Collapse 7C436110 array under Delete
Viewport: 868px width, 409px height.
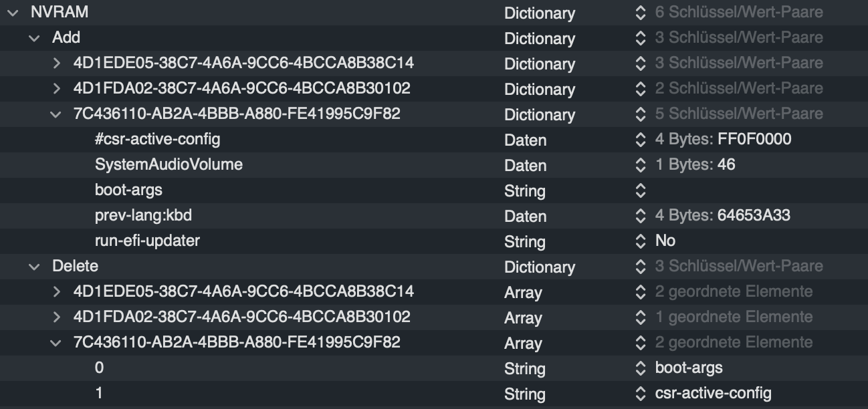[x=56, y=343]
